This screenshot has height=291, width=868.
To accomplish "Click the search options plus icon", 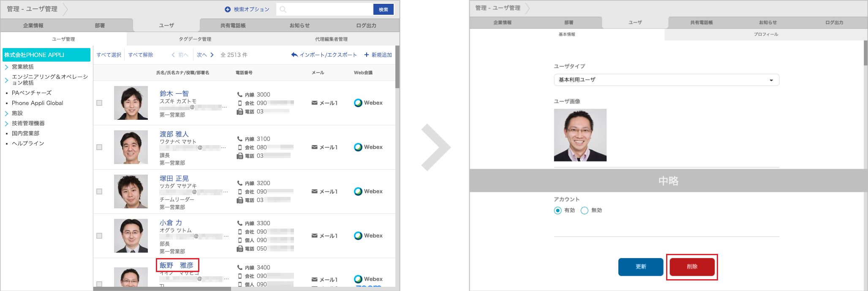I will [x=228, y=9].
